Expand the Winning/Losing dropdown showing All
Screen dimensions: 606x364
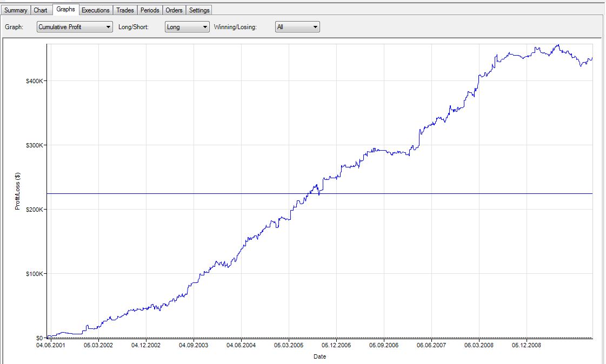click(297, 27)
